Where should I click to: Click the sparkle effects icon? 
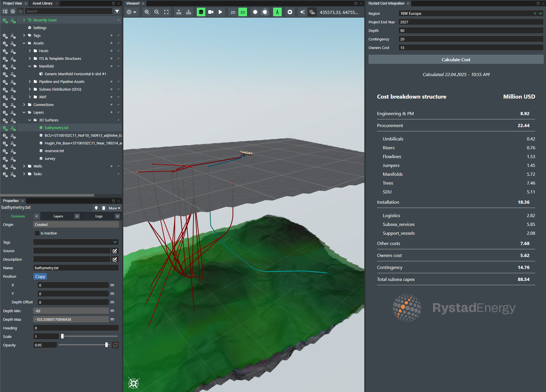click(302, 12)
